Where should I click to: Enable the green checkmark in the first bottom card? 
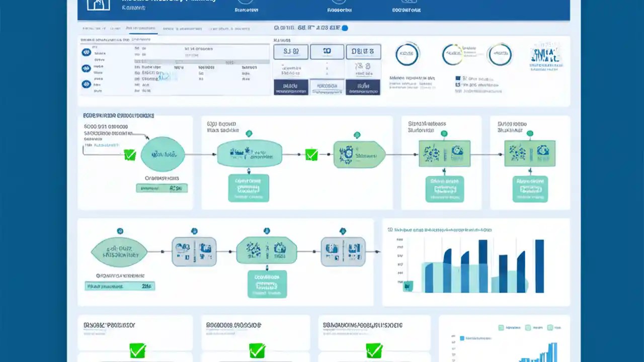tap(137, 349)
